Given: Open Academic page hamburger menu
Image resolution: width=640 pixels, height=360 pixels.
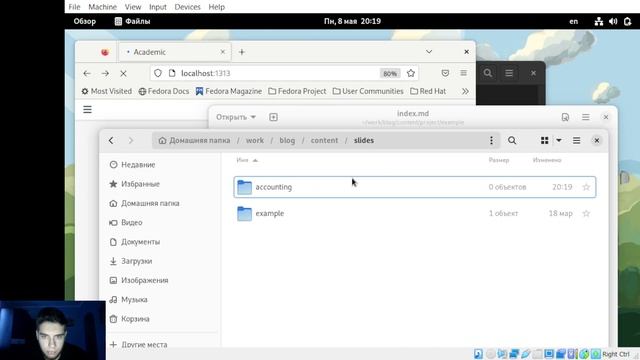Looking at the screenshot, I should (x=87, y=109).
